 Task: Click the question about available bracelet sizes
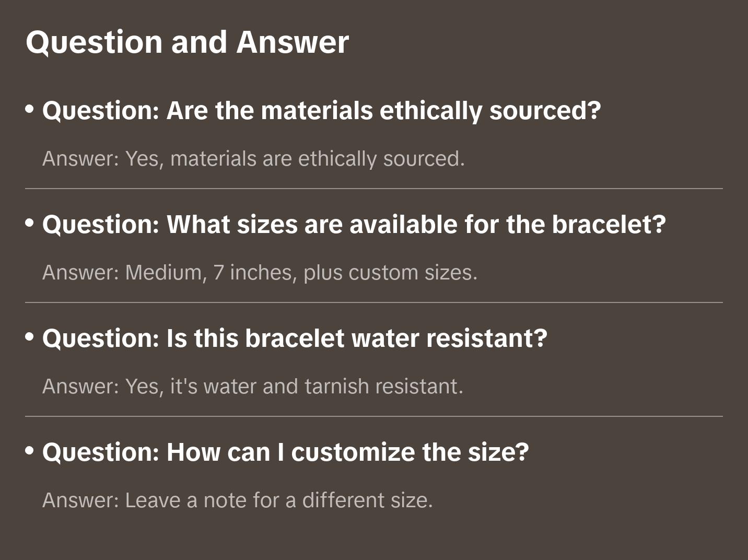[354, 225]
